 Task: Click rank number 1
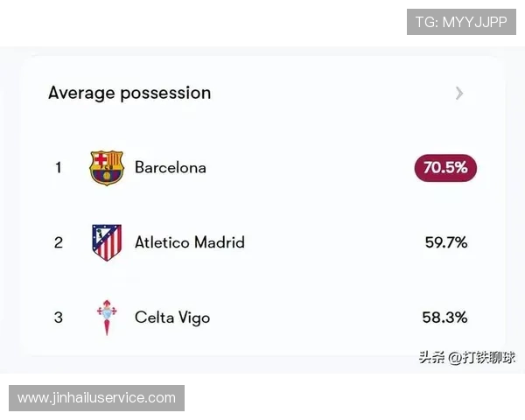(x=59, y=167)
